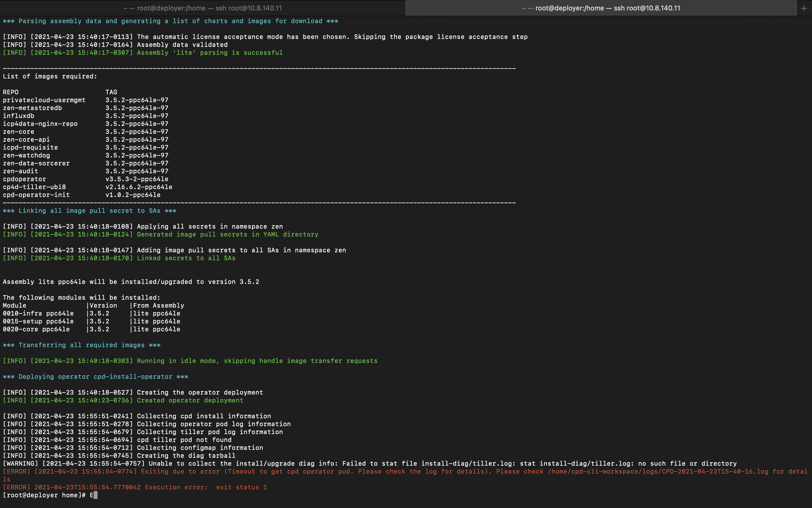Image resolution: width=812 pixels, height=508 pixels.
Task: Click the '0010-infra ppc64le' module row
Action: click(92, 314)
